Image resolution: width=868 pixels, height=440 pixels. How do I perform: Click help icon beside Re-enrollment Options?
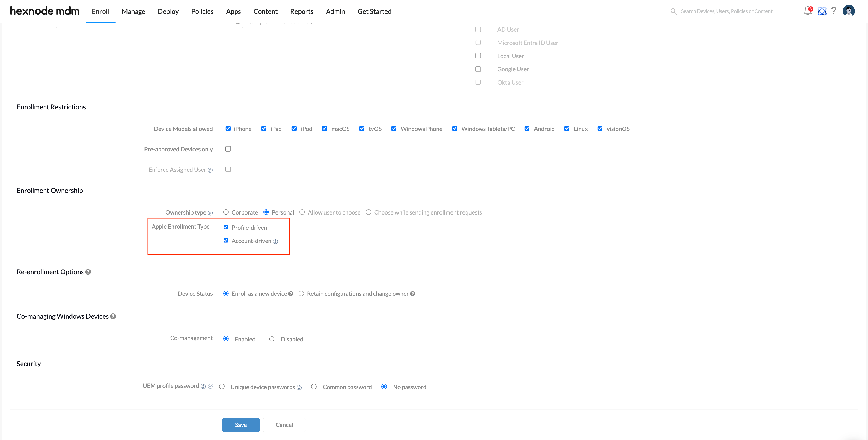[88, 272]
